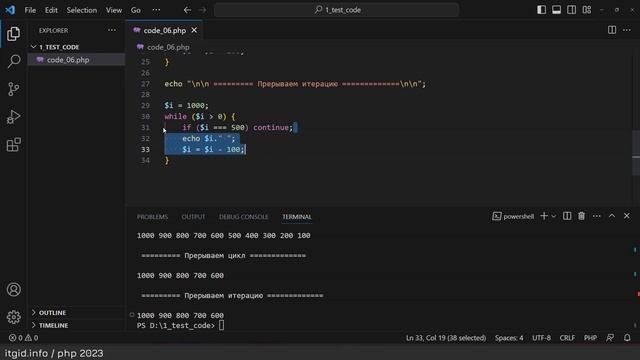Open the View menu
This screenshot has width=640, height=360.
114,10
